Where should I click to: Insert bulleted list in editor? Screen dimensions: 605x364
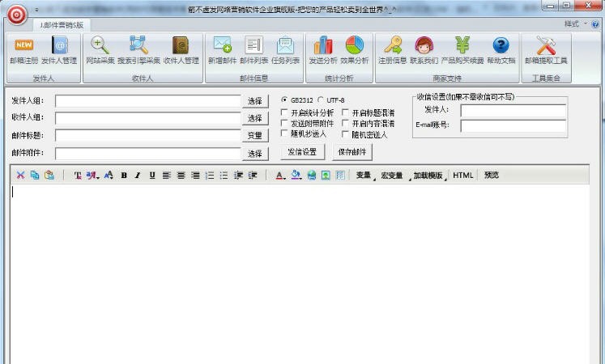(x=224, y=176)
